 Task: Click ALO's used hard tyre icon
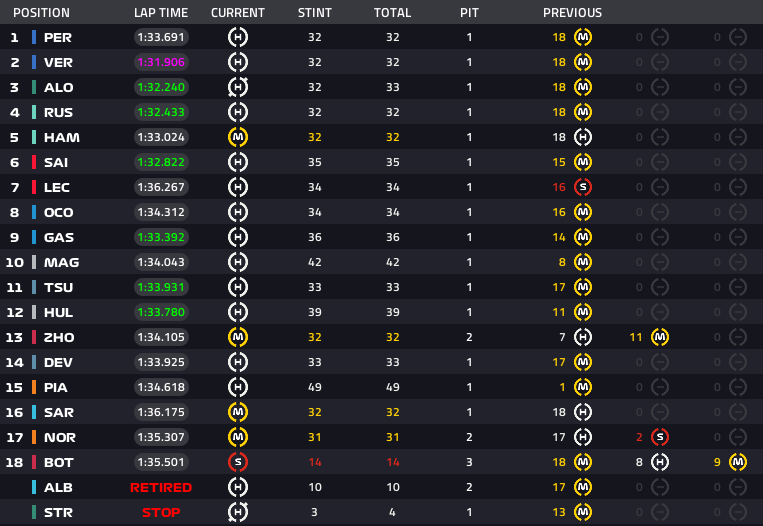pos(238,87)
